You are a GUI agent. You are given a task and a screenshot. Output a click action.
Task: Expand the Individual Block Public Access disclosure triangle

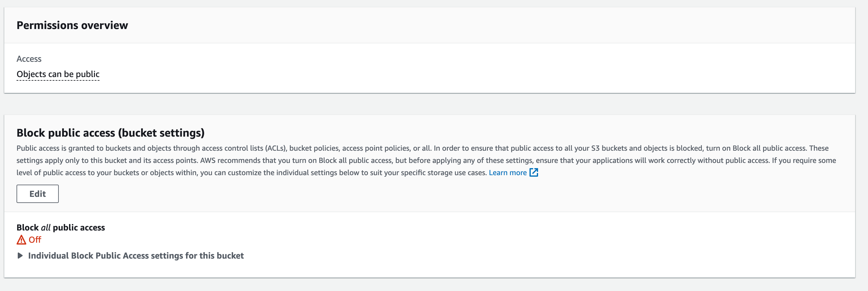point(20,256)
